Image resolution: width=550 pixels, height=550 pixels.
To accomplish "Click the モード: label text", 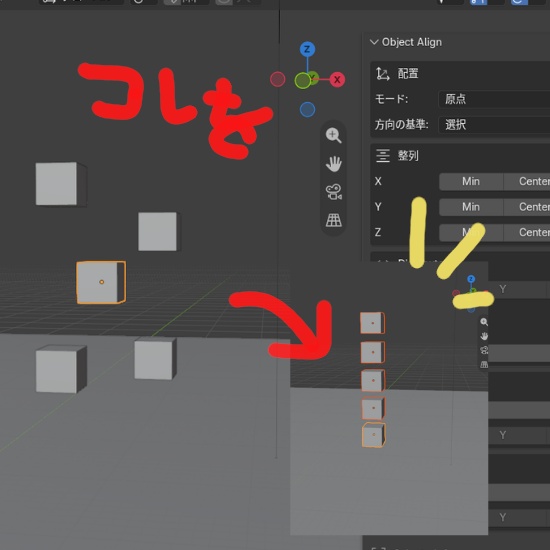I will point(391,99).
